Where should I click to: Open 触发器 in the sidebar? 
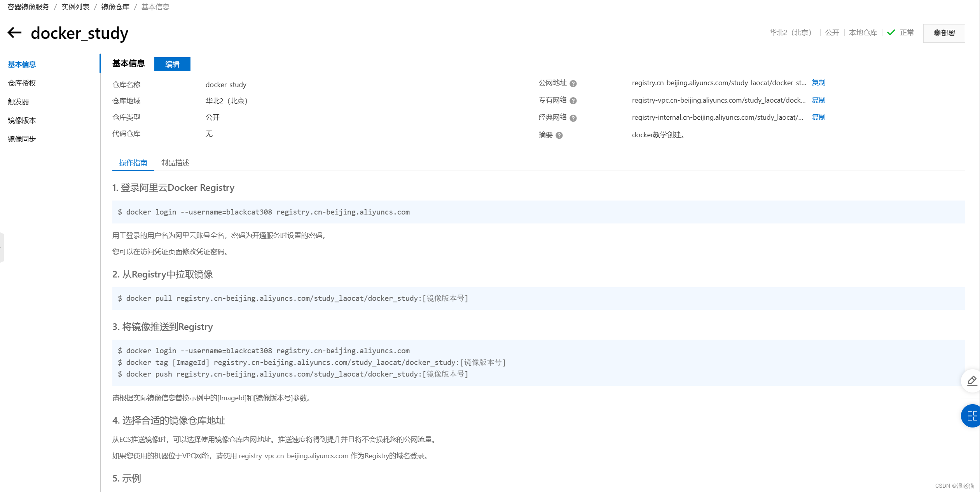18,101
